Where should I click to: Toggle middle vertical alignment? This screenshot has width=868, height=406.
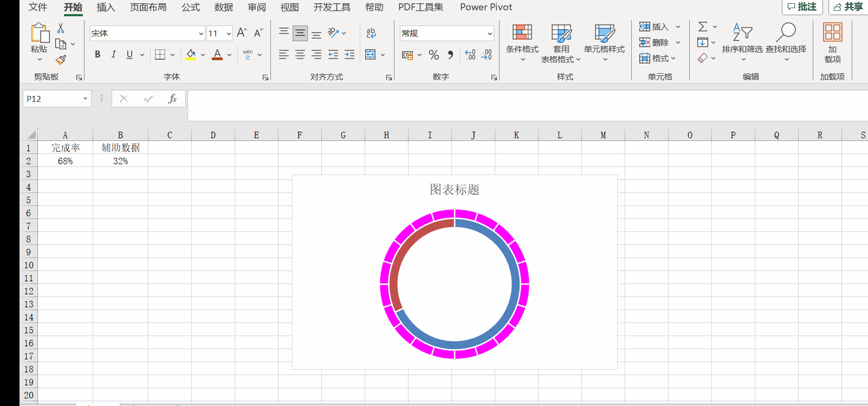pyautogui.click(x=300, y=33)
